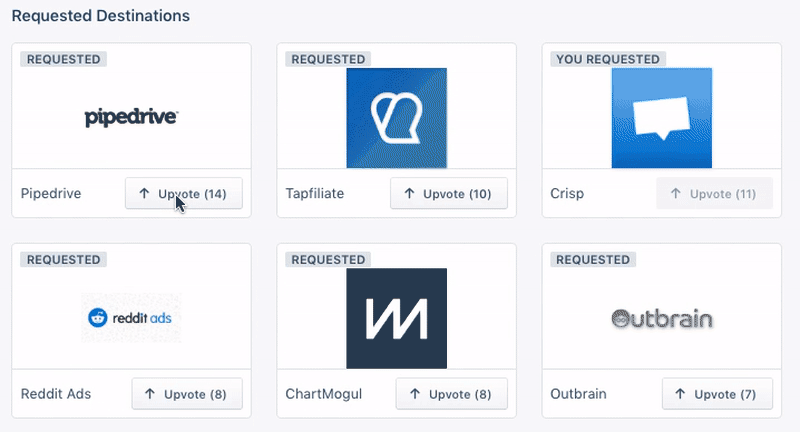Click the Requested Destinations heading
Viewport: 800px width, 432px height.
click(101, 16)
